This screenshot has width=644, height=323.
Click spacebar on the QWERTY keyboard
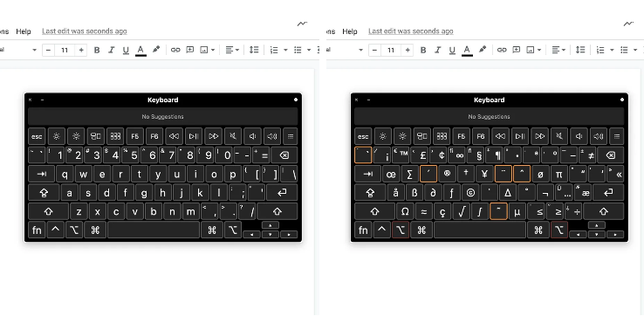pyautogui.click(x=154, y=230)
